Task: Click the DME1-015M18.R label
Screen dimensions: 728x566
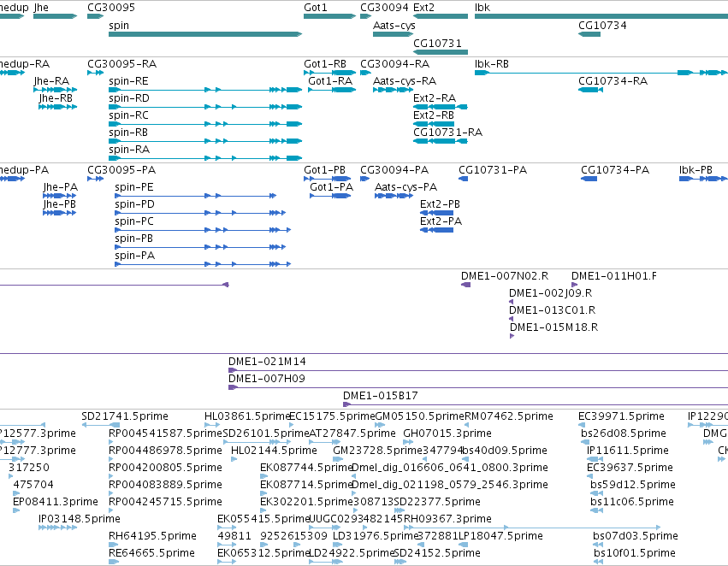Action: pos(553,327)
